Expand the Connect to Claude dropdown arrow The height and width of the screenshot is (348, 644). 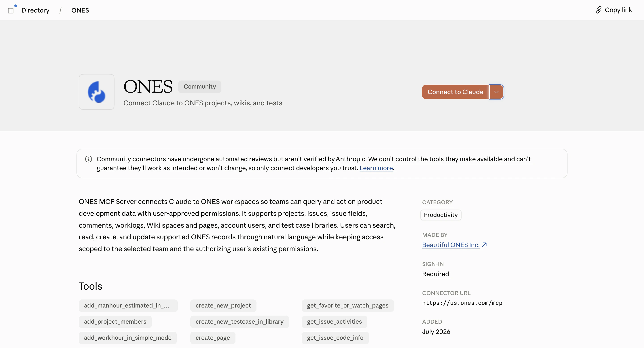tap(496, 92)
